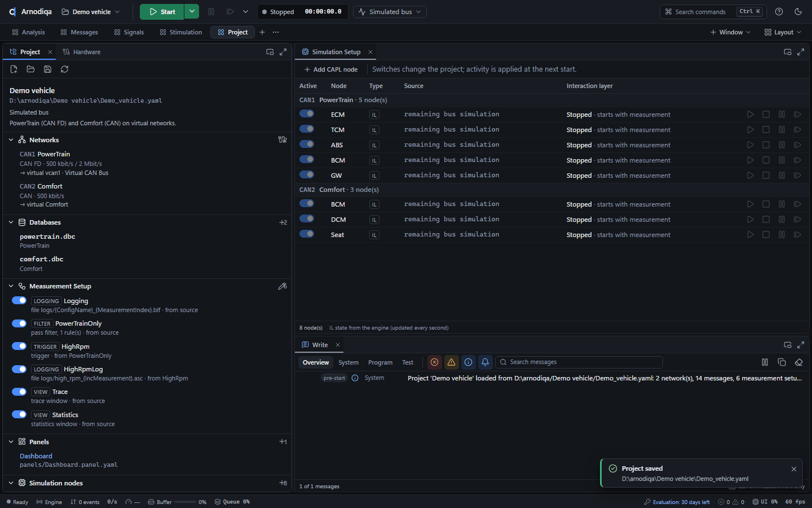812x508 pixels.
Task: Switch theme with the moon icon
Action: tap(798, 11)
